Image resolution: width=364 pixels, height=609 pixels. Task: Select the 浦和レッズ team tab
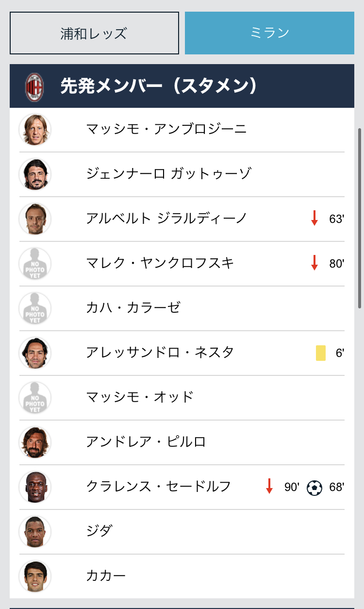click(94, 33)
